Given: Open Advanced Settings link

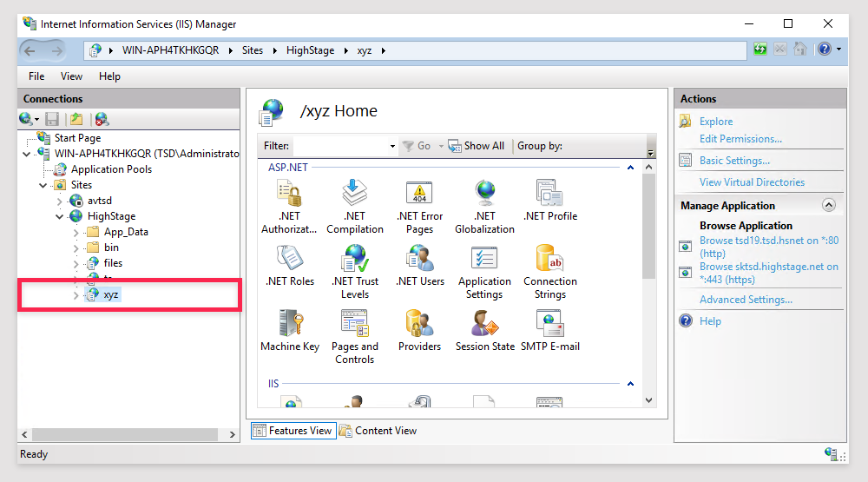Looking at the screenshot, I should (x=746, y=300).
